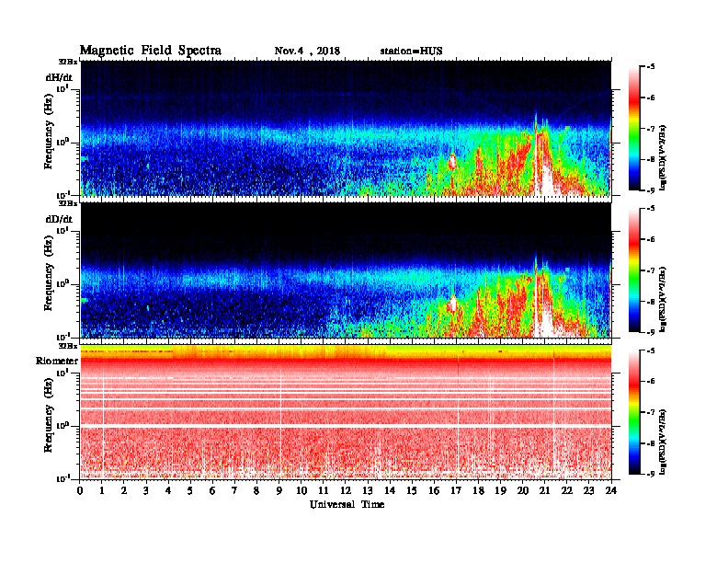
Task: Select the "dD/dt" panel label
Action: click(59, 219)
